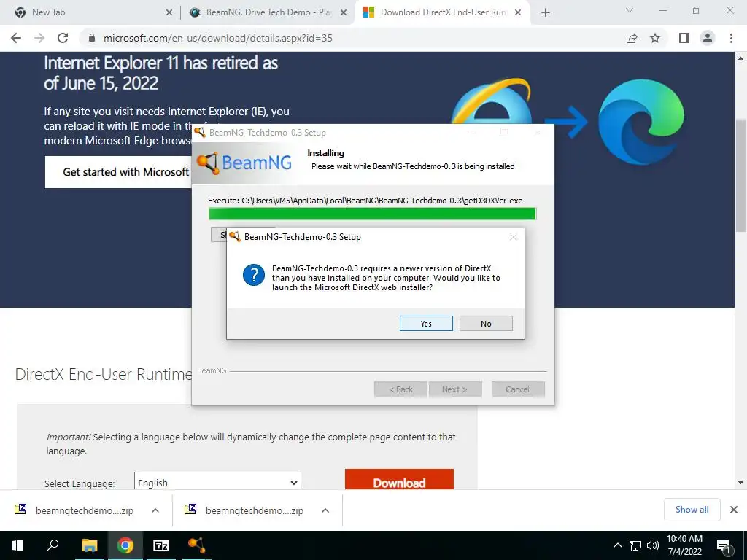Go forward in browser history
This screenshot has width=747, height=560.
(39, 38)
